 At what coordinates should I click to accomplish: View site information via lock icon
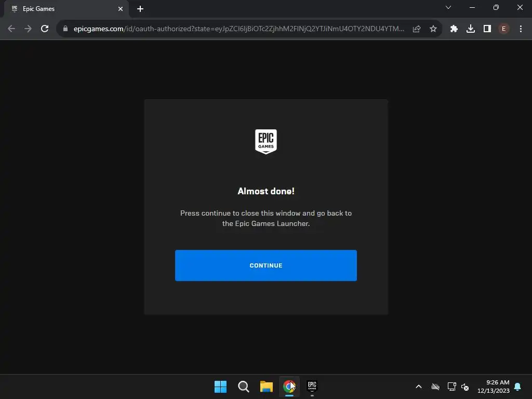pyautogui.click(x=65, y=29)
